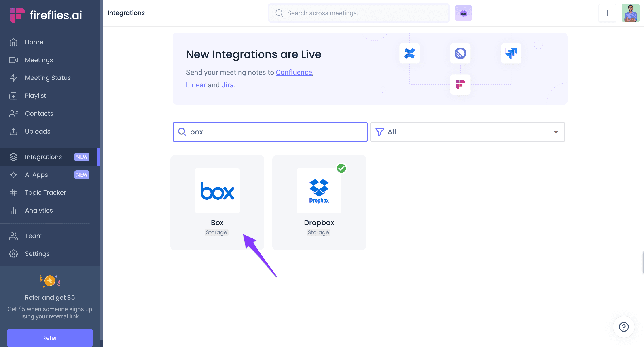Screen dimensions: 644x347
Task: Click the Refer button
Action: (50, 338)
